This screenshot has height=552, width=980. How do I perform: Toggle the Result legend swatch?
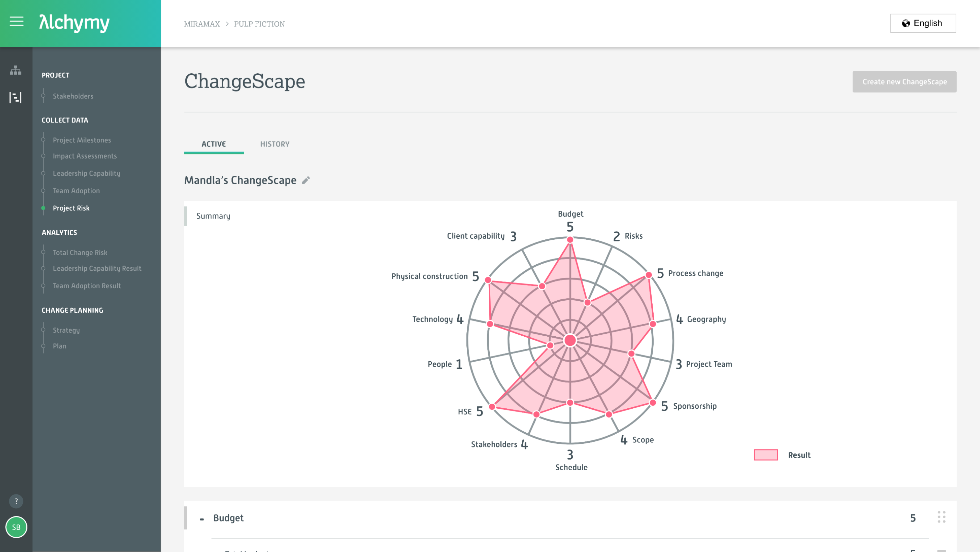click(766, 455)
